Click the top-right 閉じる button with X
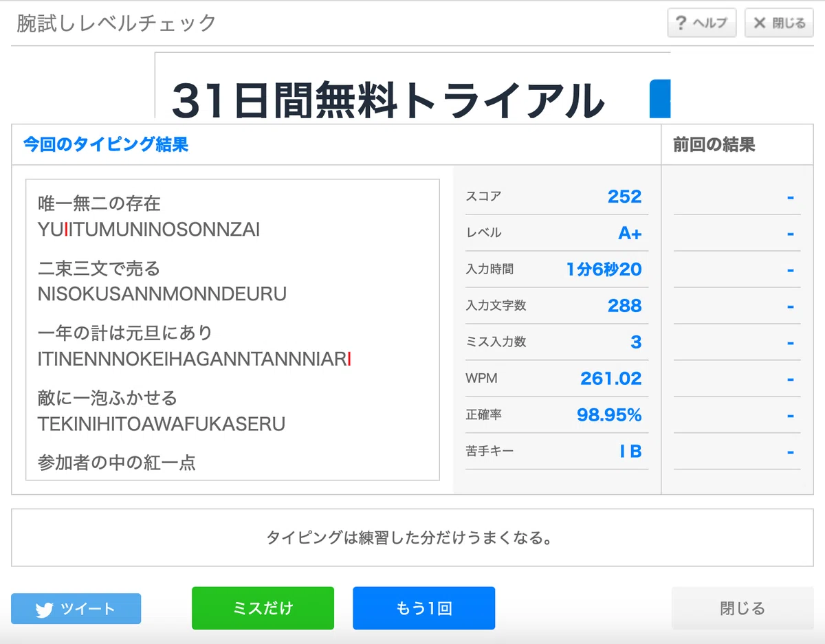 coord(779,23)
